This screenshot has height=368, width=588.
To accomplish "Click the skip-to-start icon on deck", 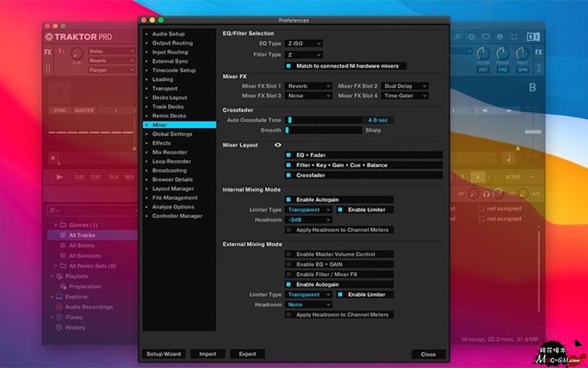I will [x=54, y=158].
